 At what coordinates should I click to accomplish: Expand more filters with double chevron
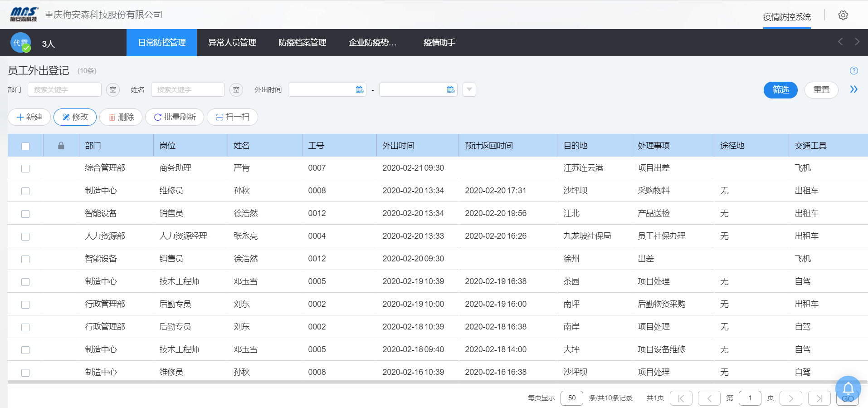853,89
